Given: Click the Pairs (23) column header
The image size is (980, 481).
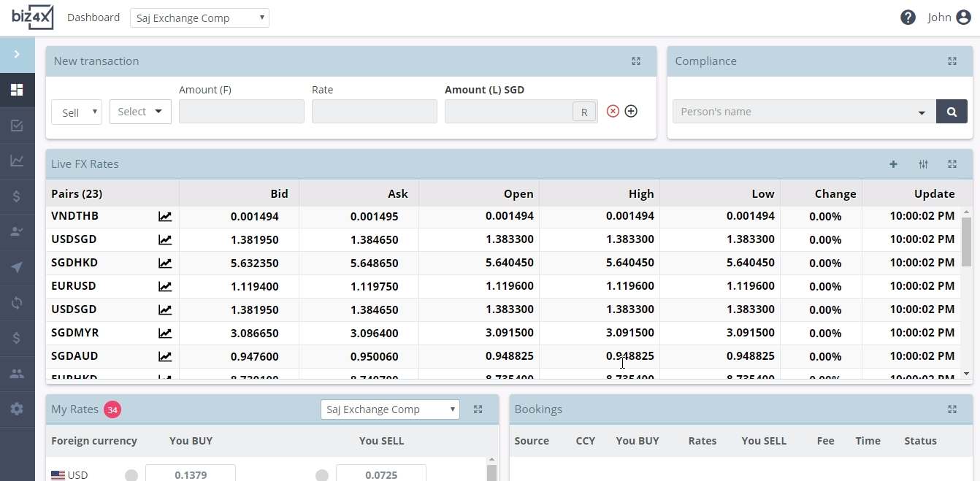Looking at the screenshot, I should pos(77,193).
